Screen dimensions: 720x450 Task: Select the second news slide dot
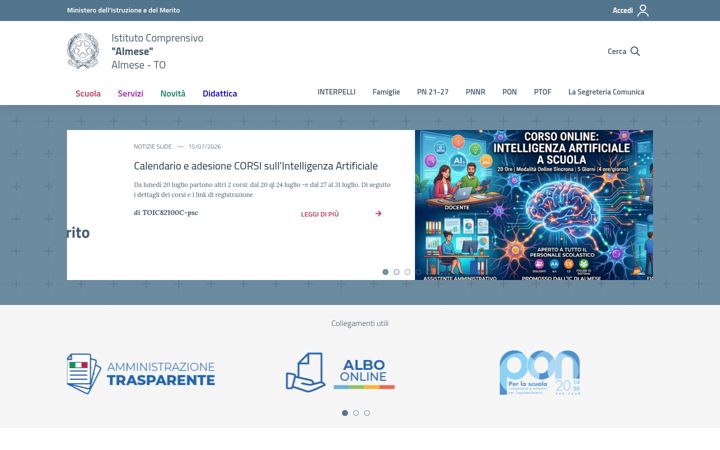click(396, 272)
